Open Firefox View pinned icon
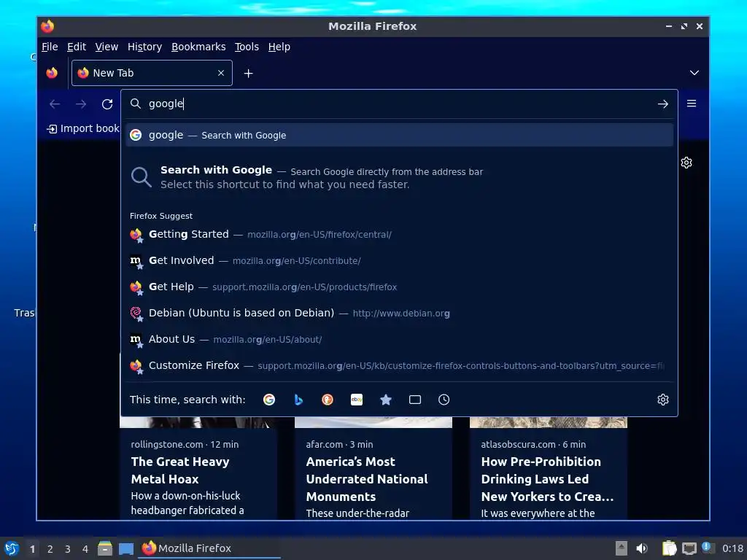The image size is (747, 560). pos(52,73)
